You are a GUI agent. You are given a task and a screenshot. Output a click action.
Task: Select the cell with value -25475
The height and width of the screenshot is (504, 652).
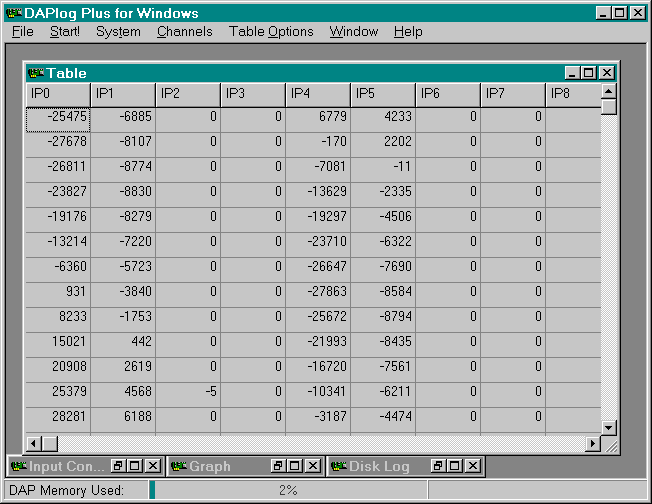click(58, 120)
